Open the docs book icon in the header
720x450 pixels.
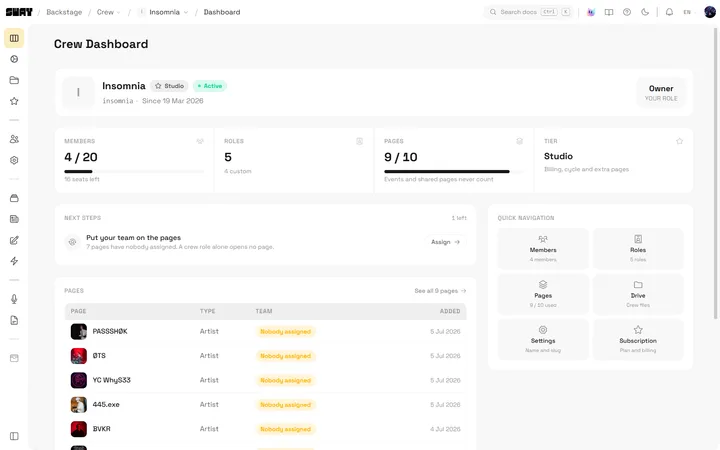point(609,12)
